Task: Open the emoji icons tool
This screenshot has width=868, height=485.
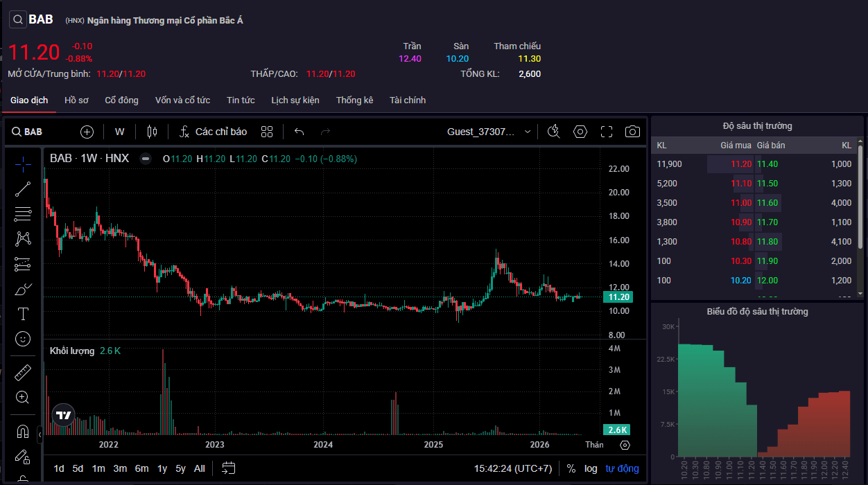Action: (x=23, y=339)
